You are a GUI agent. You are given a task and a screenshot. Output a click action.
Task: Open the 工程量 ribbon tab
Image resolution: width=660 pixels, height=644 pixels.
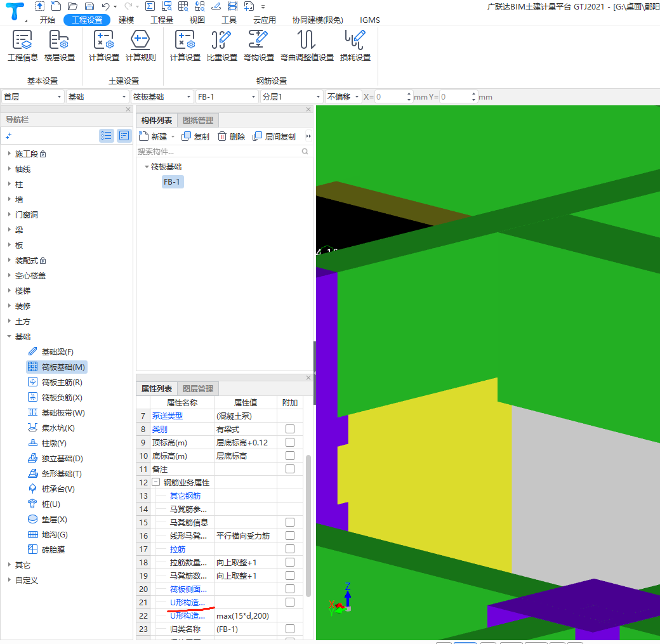click(x=162, y=20)
